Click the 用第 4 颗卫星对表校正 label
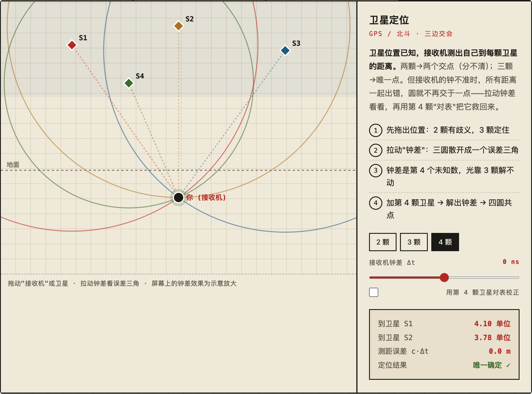The height and width of the screenshot is (394, 532). click(483, 292)
